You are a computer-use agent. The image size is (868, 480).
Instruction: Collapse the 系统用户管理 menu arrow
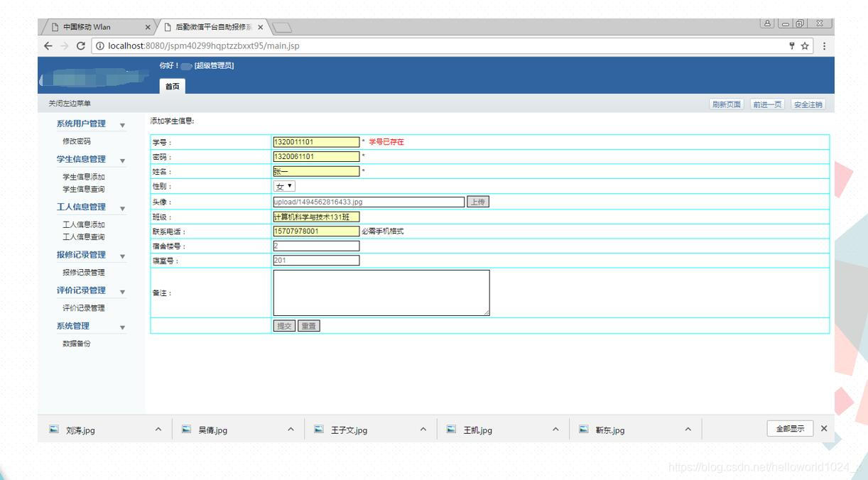click(x=122, y=126)
